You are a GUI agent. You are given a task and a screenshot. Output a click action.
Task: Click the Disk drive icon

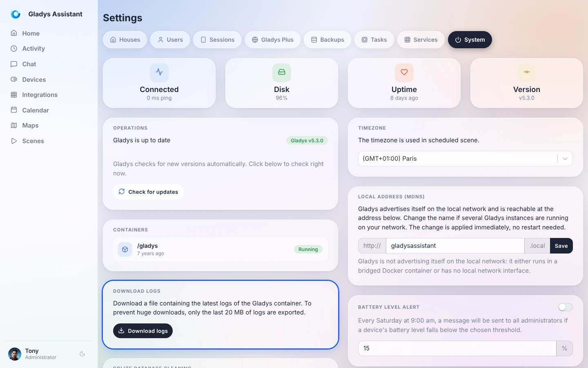pos(282,72)
